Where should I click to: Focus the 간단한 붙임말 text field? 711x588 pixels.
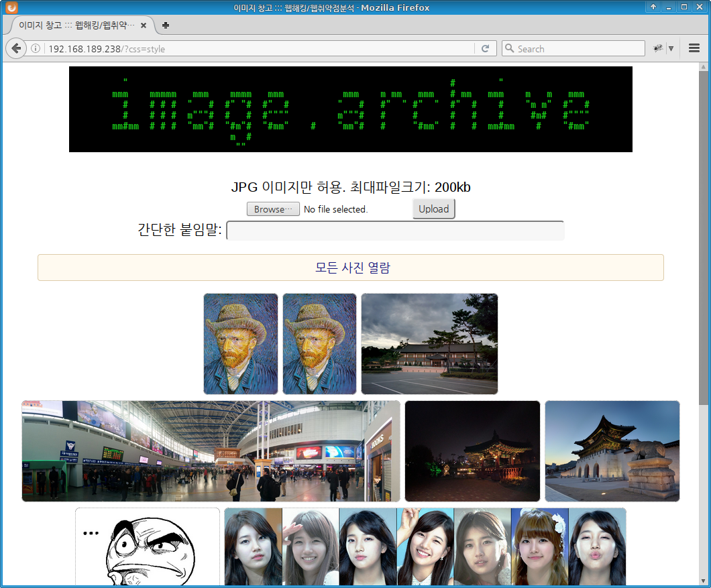[x=395, y=230]
